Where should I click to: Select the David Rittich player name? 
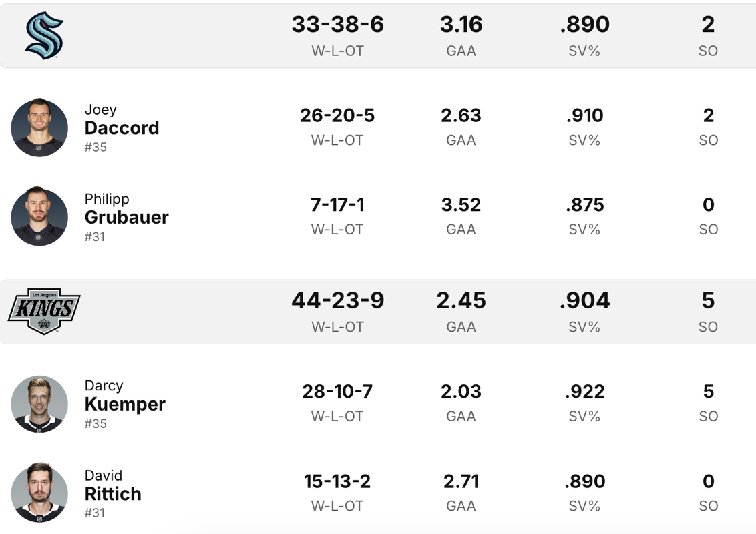[113, 486]
